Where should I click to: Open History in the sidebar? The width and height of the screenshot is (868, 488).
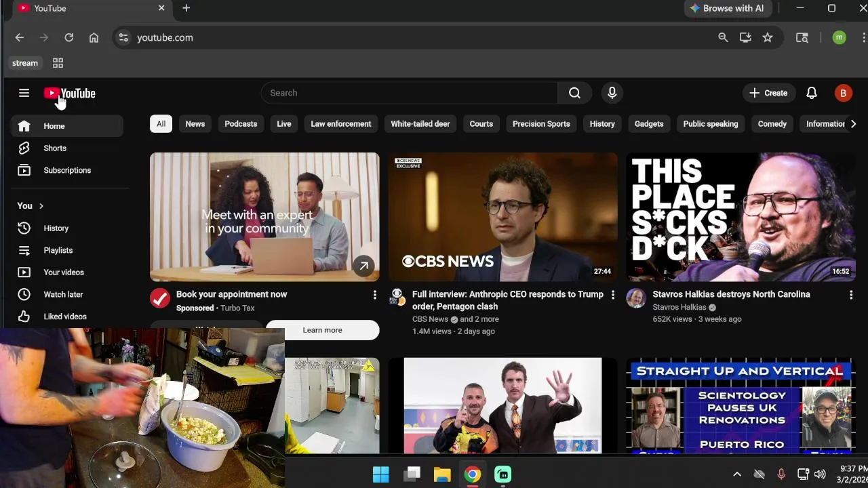click(x=66, y=228)
